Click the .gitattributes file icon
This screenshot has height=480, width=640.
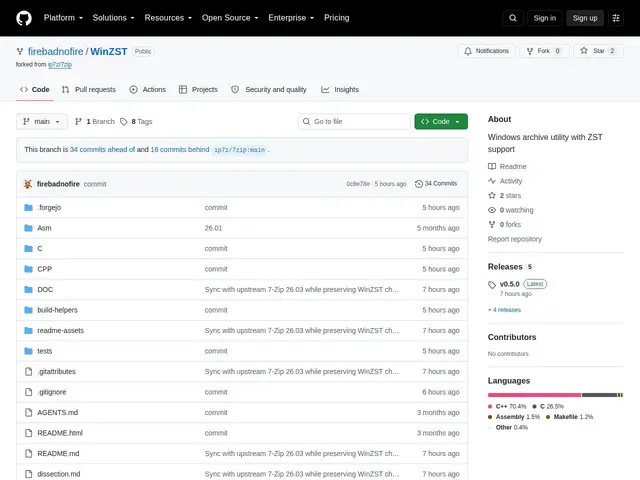[28, 371]
